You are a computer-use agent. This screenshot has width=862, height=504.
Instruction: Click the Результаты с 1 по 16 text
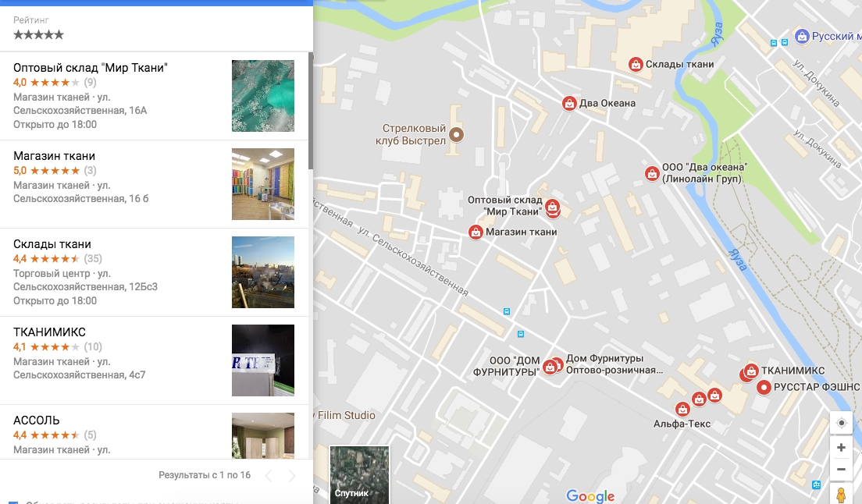coord(205,475)
